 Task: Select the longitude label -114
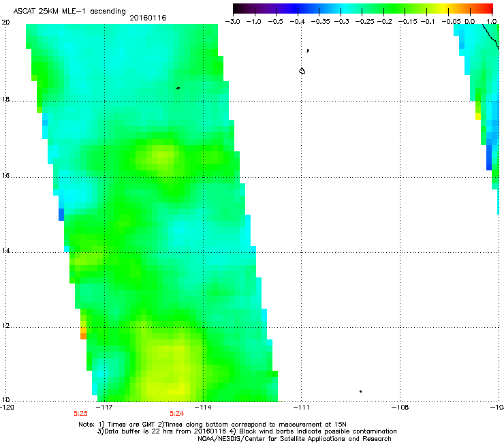pyautogui.click(x=203, y=408)
